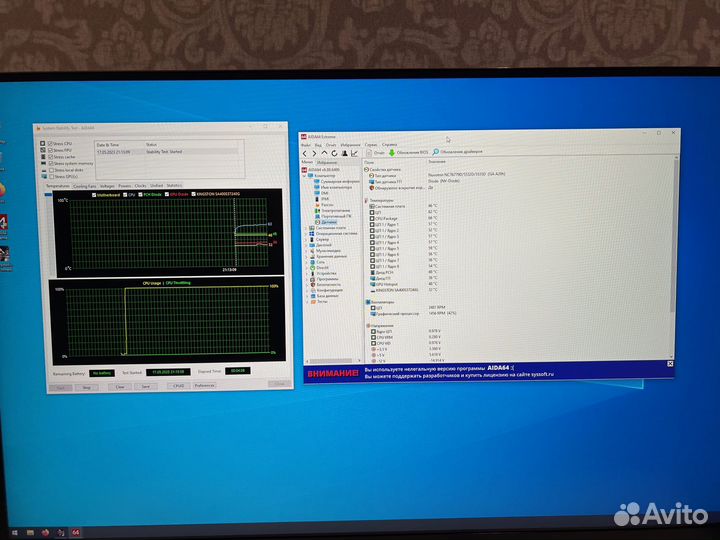Toggle the Stress CPU checkbox

[51, 144]
